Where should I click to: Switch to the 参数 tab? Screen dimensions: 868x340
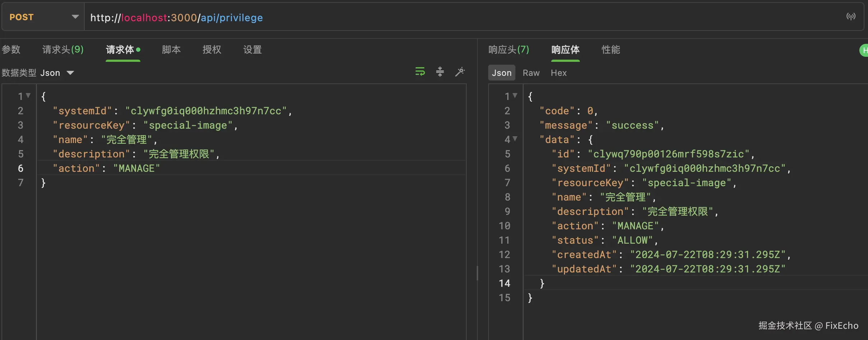pos(11,50)
